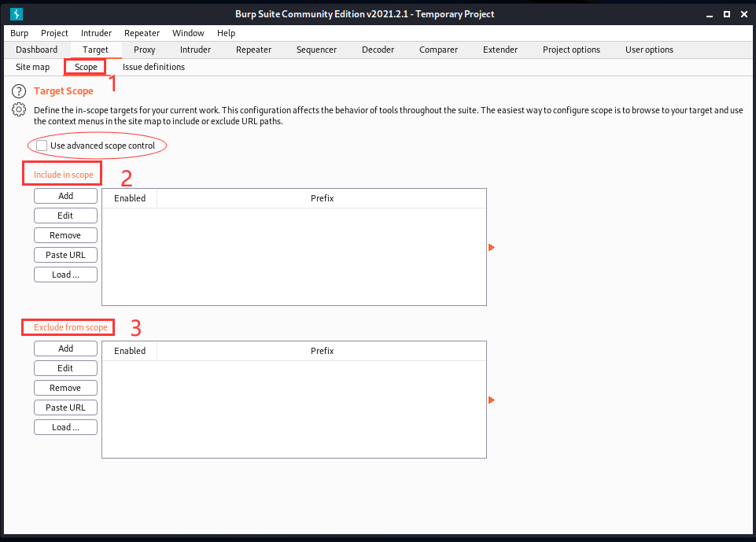Open the Comparer tab
Screen dimensions: 756x542
[438, 50]
